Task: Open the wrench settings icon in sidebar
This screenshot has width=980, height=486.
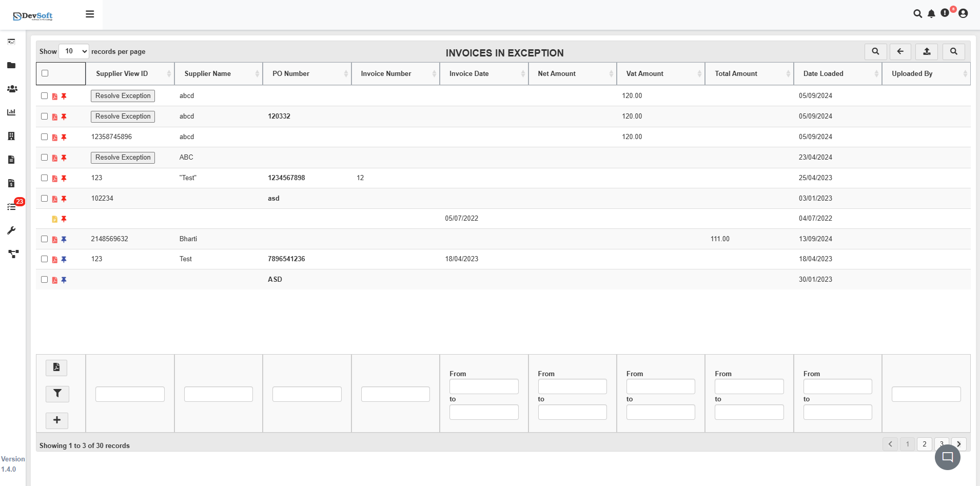Action: (11, 230)
